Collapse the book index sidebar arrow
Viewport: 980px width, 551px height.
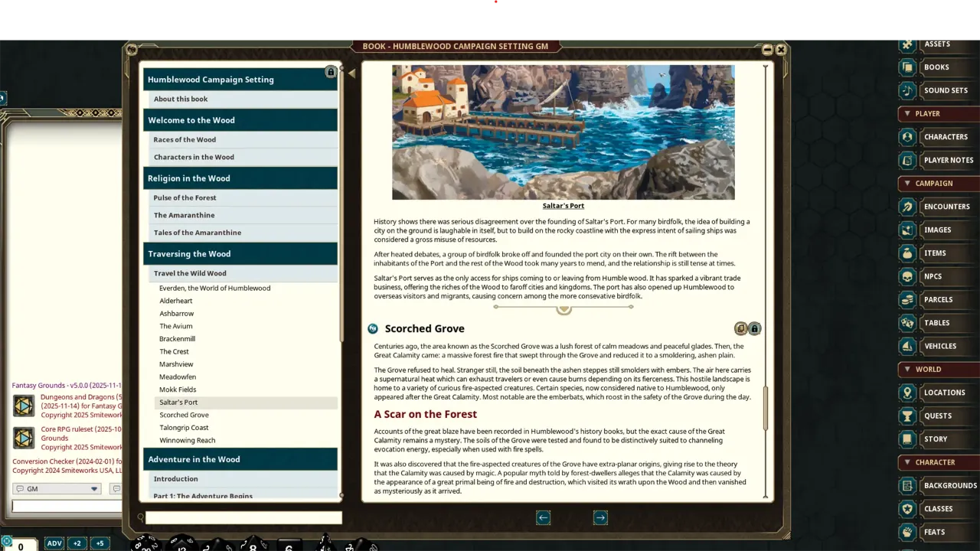pyautogui.click(x=351, y=73)
